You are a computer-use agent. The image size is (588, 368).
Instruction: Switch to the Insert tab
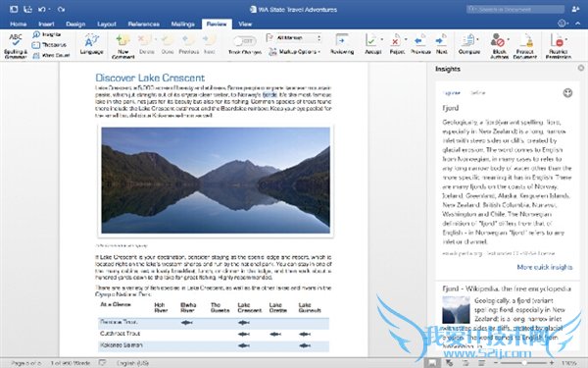click(46, 24)
